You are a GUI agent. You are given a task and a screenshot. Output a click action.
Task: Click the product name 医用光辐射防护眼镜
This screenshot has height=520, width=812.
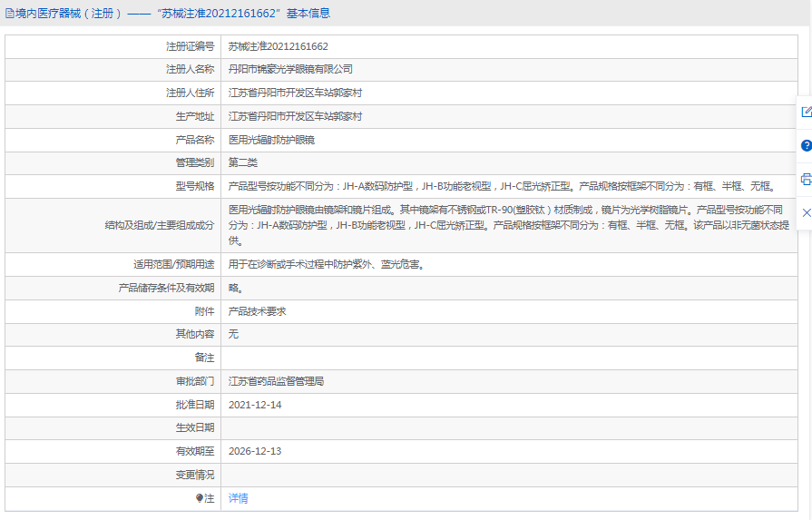click(x=271, y=140)
